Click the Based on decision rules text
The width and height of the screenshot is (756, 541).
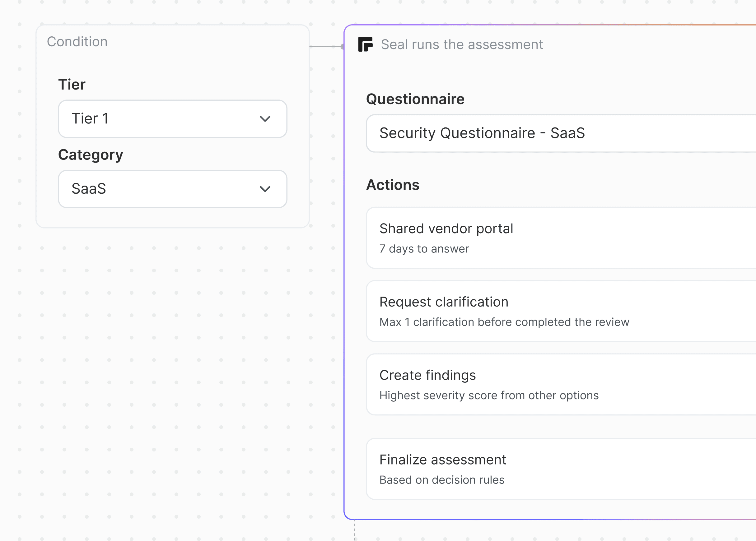point(442,480)
